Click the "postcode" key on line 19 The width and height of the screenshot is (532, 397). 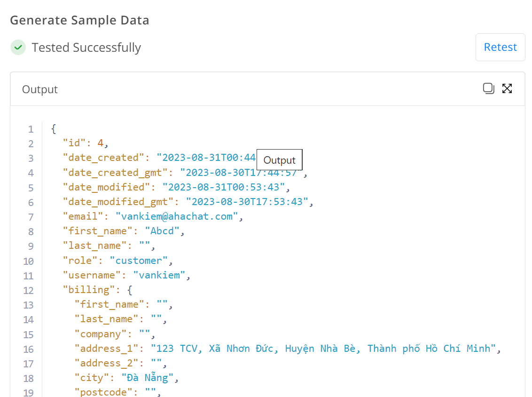click(x=103, y=392)
